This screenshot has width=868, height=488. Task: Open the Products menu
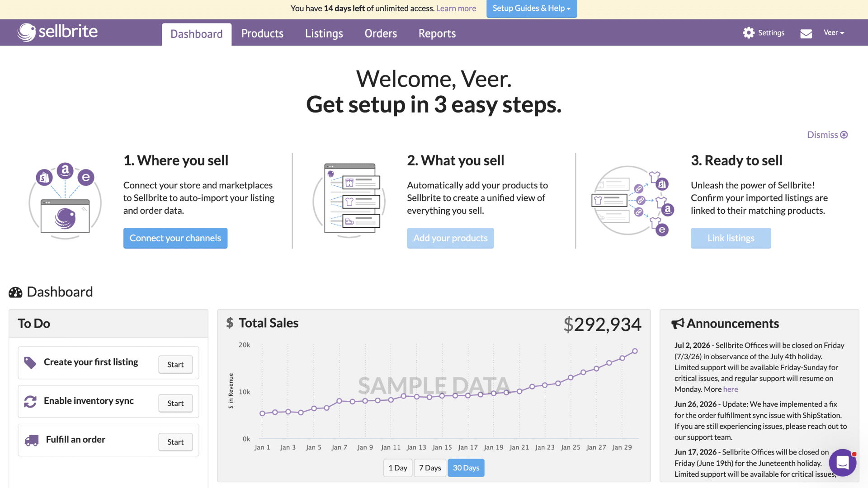pyautogui.click(x=262, y=33)
